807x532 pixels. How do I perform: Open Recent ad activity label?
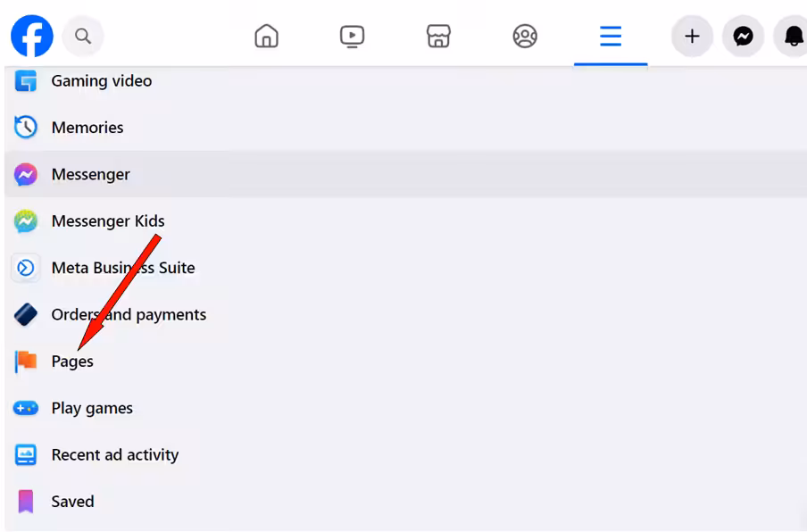[115, 455]
